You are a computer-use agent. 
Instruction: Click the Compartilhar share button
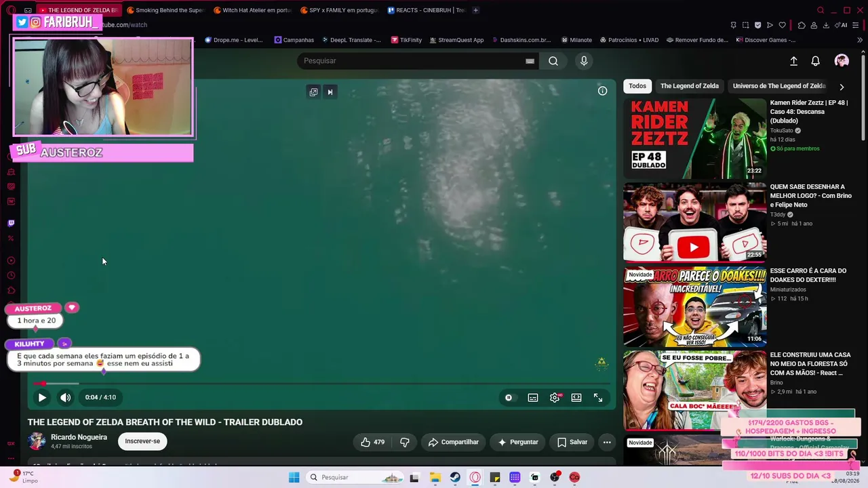(453, 442)
